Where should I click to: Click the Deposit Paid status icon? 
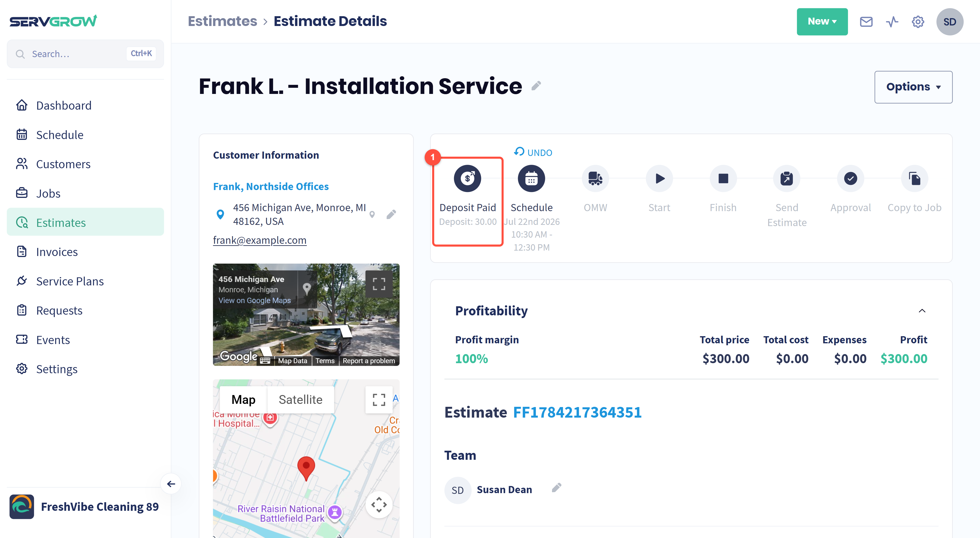click(467, 178)
